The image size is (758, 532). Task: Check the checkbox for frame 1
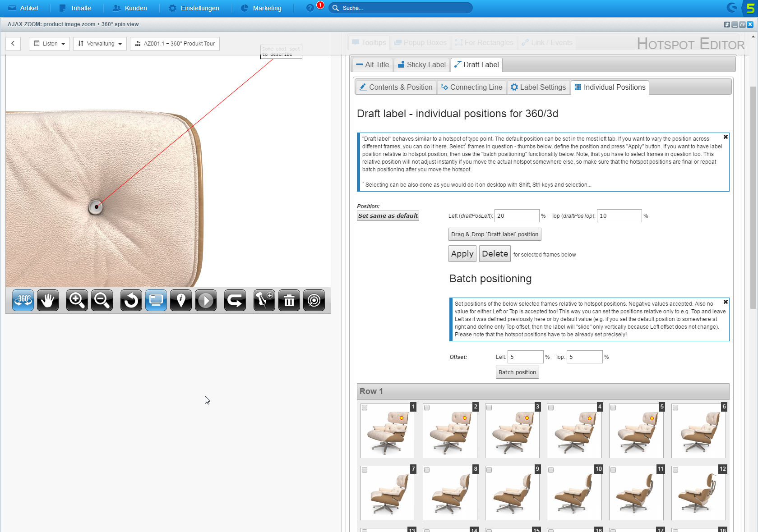tap(365, 408)
